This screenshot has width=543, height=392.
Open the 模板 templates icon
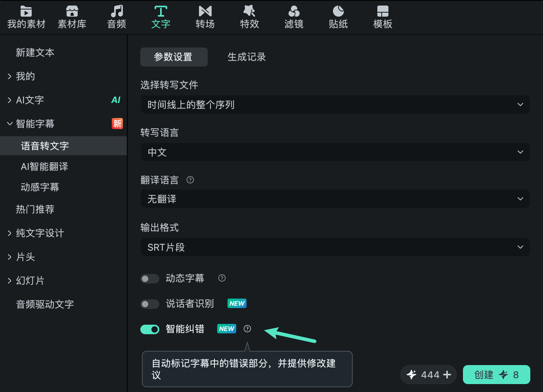[383, 11]
